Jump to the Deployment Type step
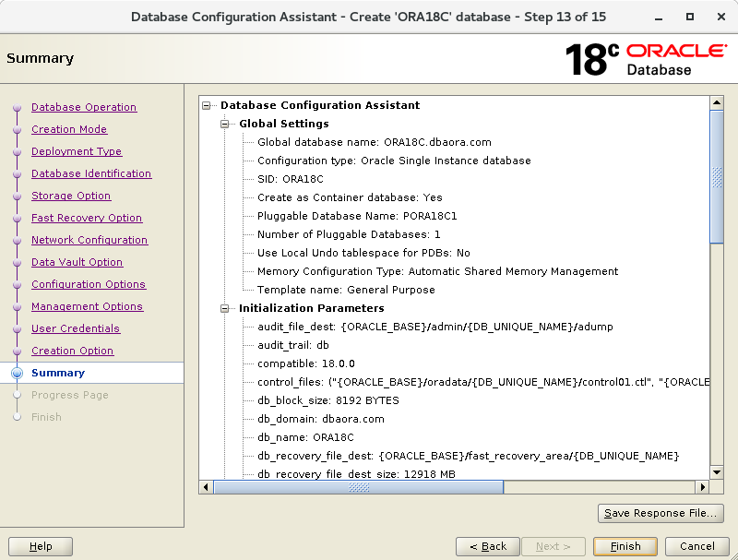Viewport: 738px width, 560px height. pos(77,151)
